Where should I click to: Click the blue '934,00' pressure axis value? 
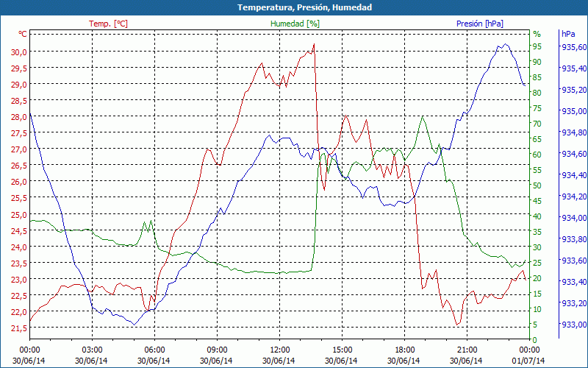click(x=574, y=218)
